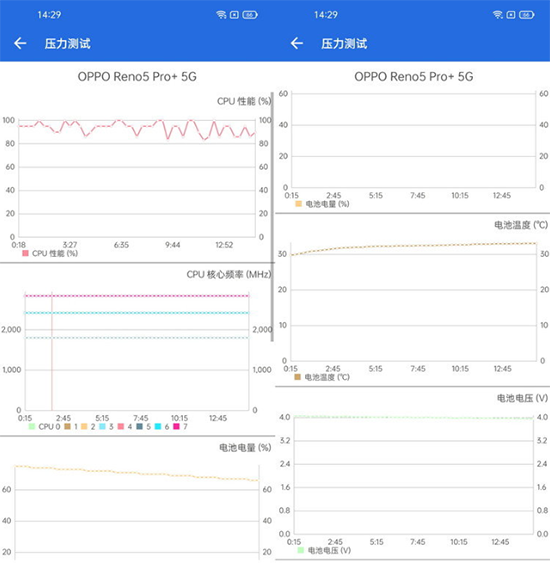
Task: Tap 压力测试 title on right screen
Action: pyautogui.click(x=344, y=44)
